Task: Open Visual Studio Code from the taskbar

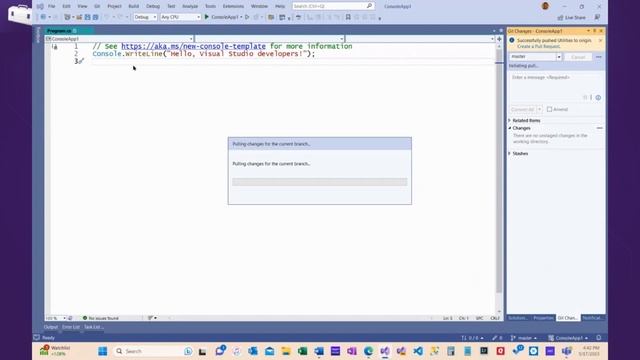Action: point(418,351)
